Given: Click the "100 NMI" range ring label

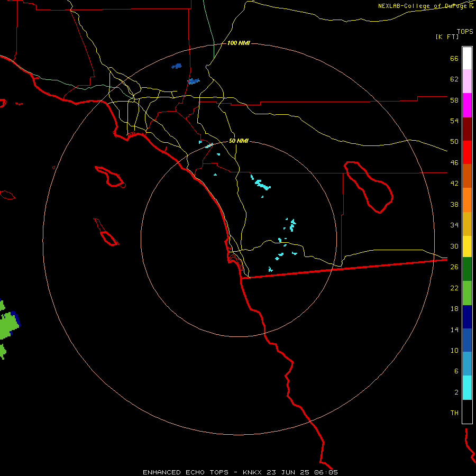Looking at the screenshot, I should pyautogui.click(x=239, y=43).
